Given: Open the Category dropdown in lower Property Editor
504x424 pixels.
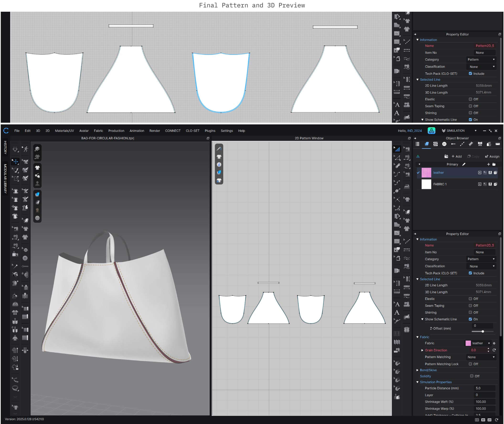Looking at the screenshot, I should click(x=481, y=259).
